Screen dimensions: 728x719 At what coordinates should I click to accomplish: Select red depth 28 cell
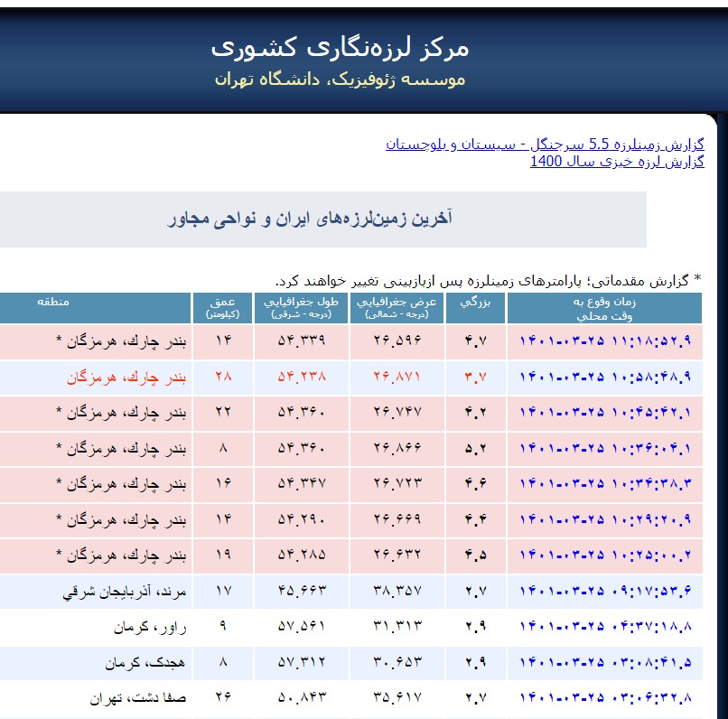click(223, 377)
